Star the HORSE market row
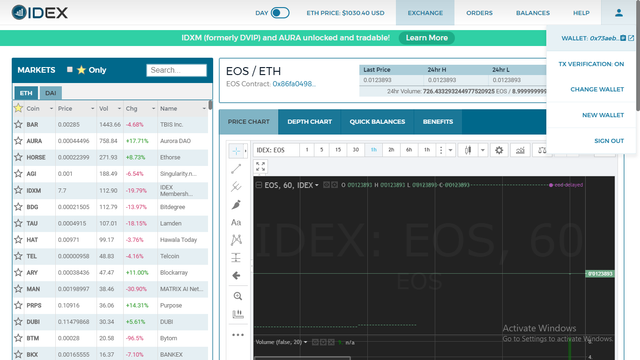The width and height of the screenshot is (640, 360). click(18, 157)
